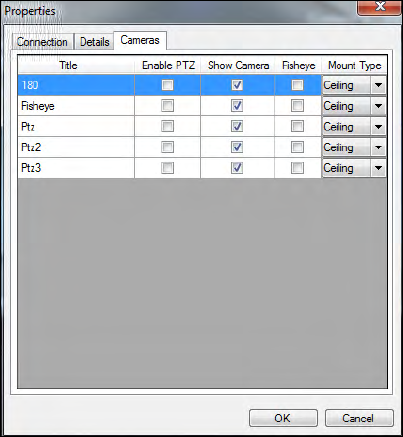
Task: Click the Cancel button
Action: point(359,418)
